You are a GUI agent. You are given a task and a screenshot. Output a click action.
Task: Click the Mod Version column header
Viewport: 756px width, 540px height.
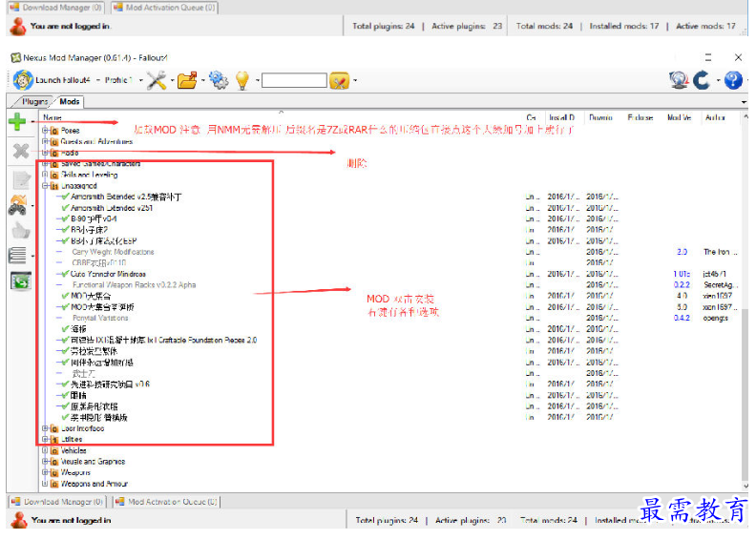679,117
